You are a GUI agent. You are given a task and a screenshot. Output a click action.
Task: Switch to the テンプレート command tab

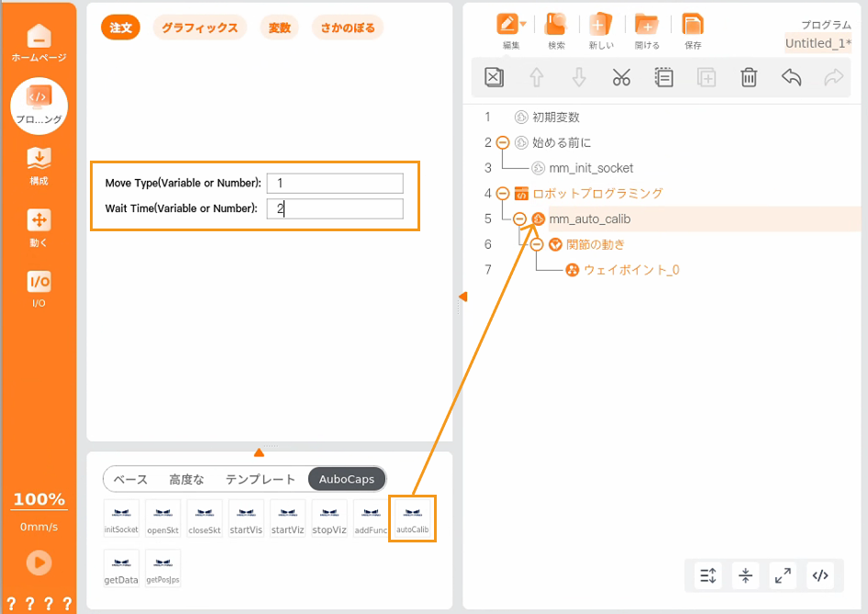click(x=261, y=479)
